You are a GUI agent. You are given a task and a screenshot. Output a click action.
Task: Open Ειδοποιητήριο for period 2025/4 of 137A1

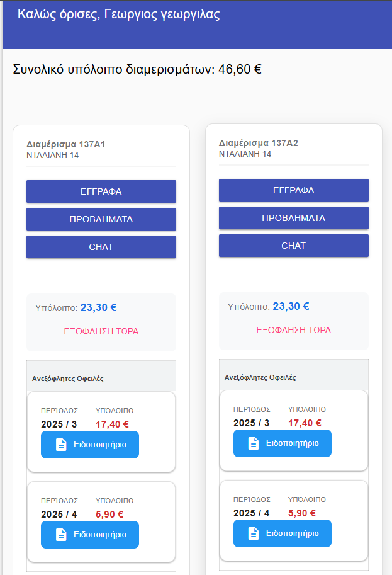click(x=89, y=534)
